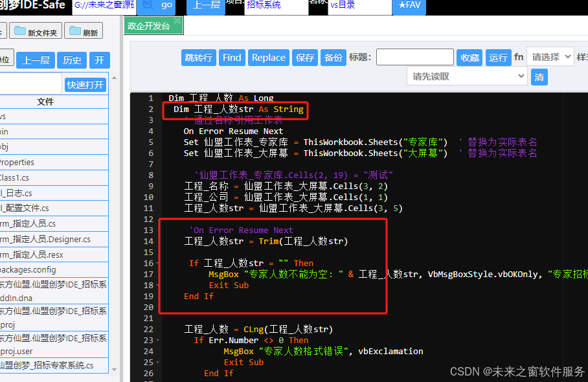Select the bin folder row

coord(54,131)
